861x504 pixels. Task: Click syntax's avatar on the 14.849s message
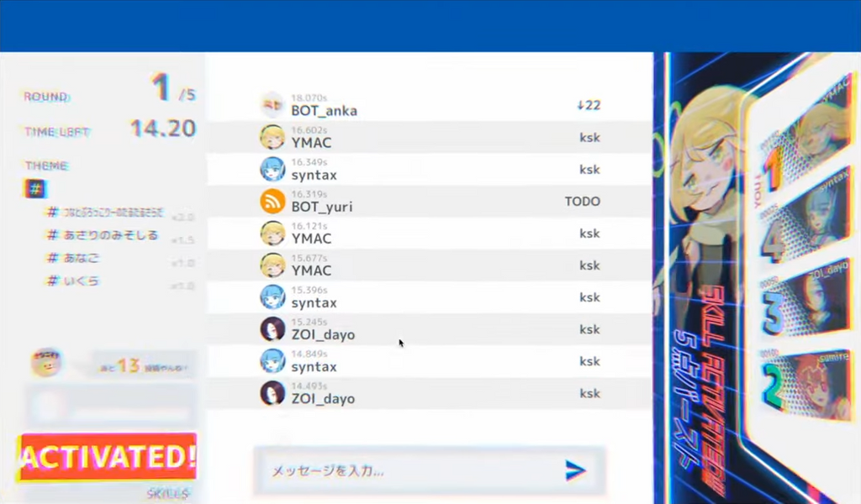[272, 361]
